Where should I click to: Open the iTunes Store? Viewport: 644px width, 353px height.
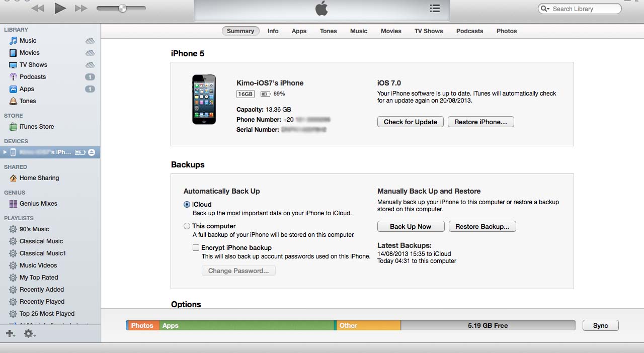36,127
